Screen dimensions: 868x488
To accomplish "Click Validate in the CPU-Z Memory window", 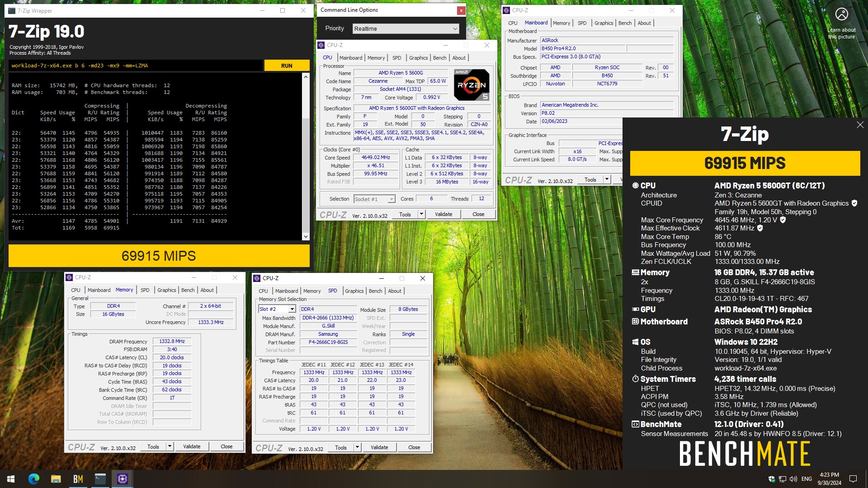I will pyautogui.click(x=192, y=446).
